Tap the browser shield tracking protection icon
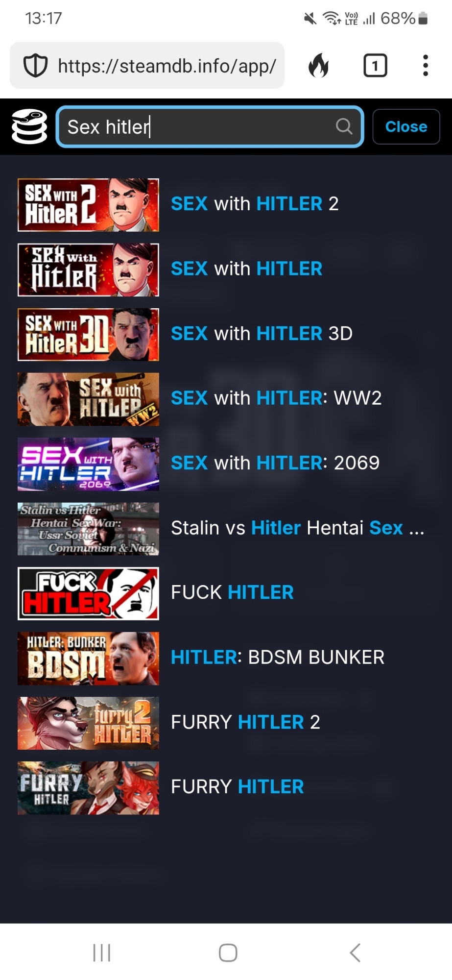452x980 pixels. coord(36,66)
